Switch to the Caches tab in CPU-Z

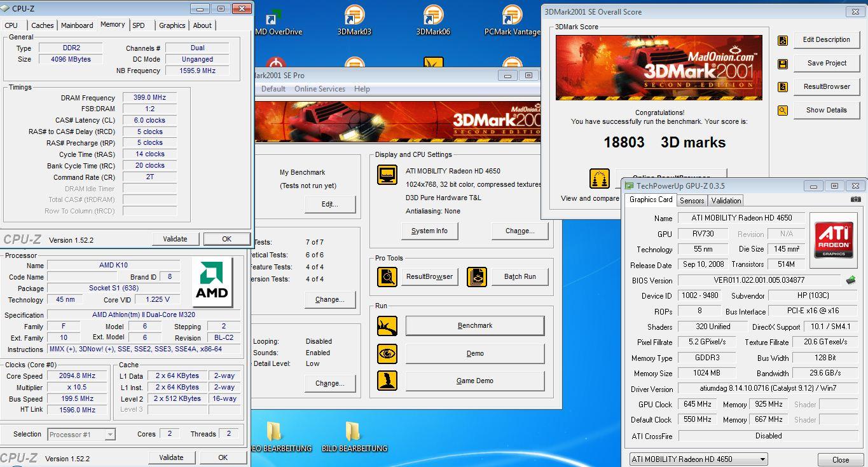(x=43, y=25)
